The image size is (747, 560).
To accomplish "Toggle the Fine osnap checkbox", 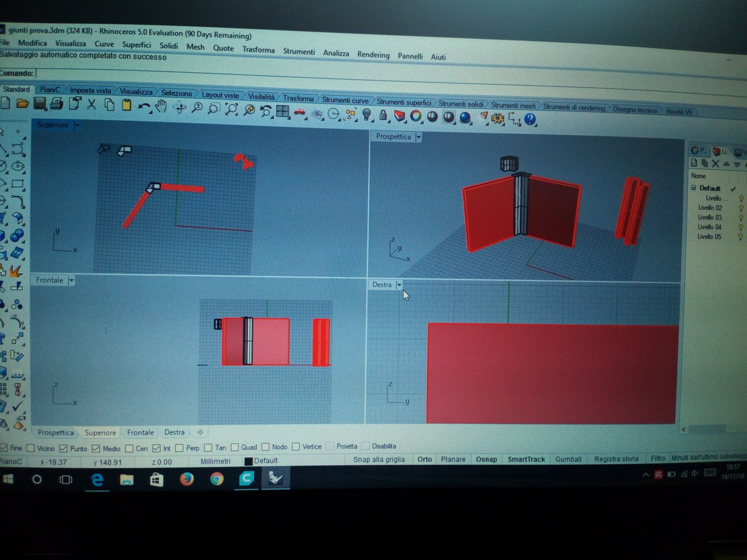I will click(x=4, y=448).
